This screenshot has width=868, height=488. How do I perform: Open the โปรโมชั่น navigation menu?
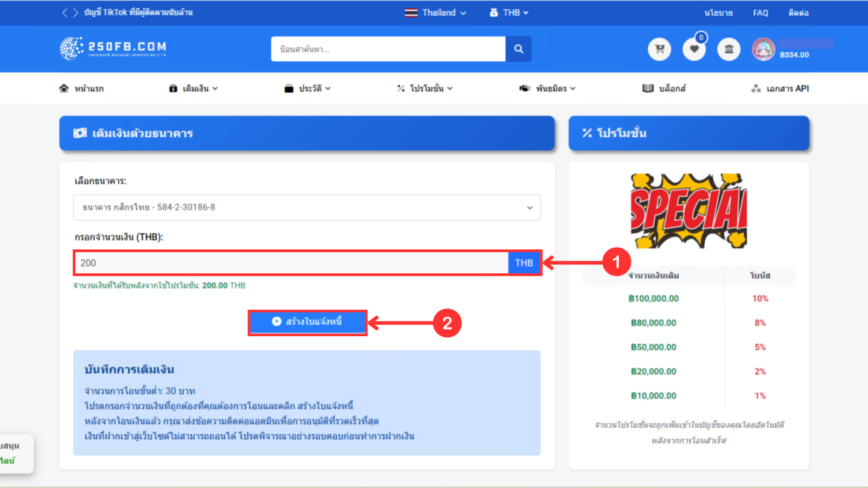point(425,88)
